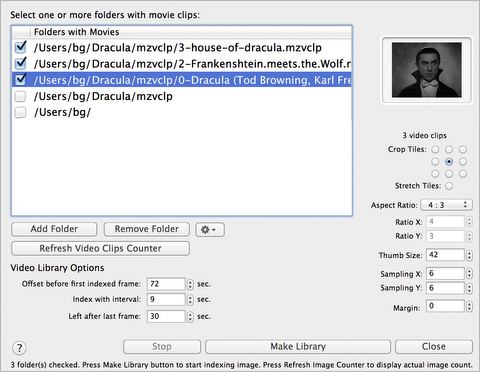The width and height of the screenshot is (480, 372).
Task: Focus the Ratio X field
Action: click(x=445, y=222)
